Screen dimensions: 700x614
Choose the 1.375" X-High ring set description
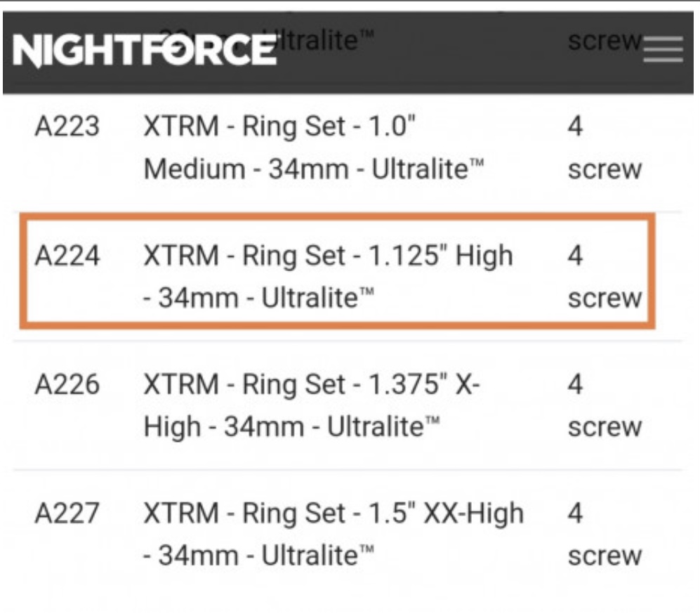(312, 406)
